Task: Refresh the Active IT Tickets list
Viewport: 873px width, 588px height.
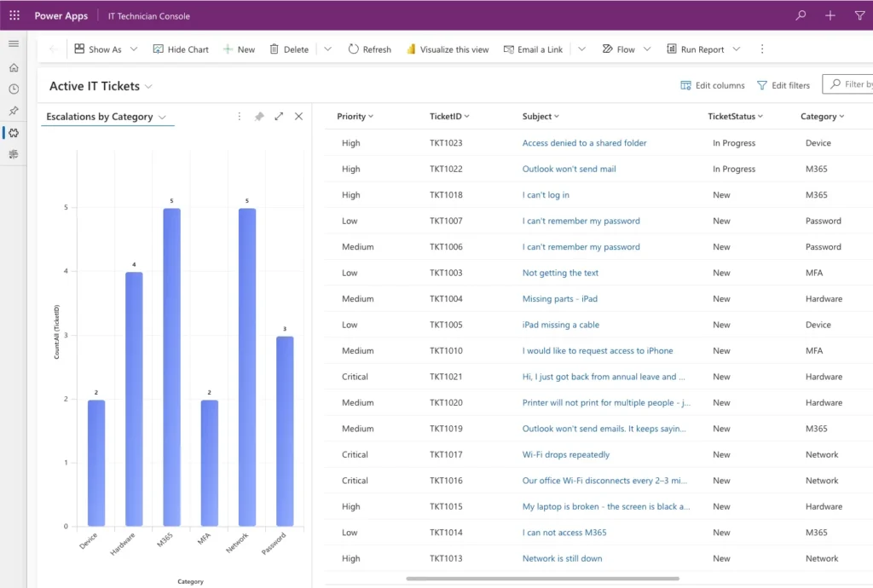Action: click(369, 49)
